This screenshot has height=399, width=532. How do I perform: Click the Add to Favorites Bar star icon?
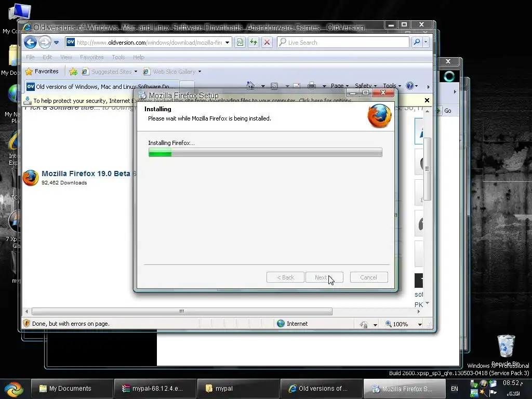(x=73, y=72)
